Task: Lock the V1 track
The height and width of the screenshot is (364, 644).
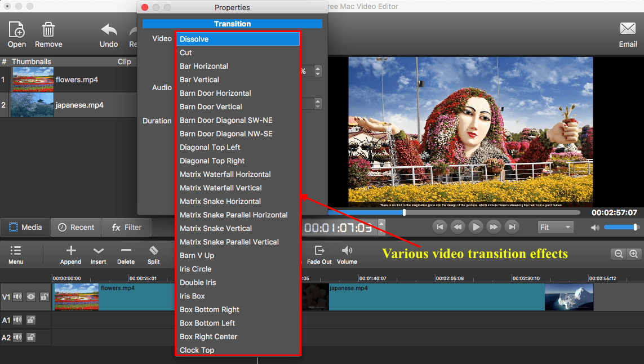Action: click(x=45, y=296)
